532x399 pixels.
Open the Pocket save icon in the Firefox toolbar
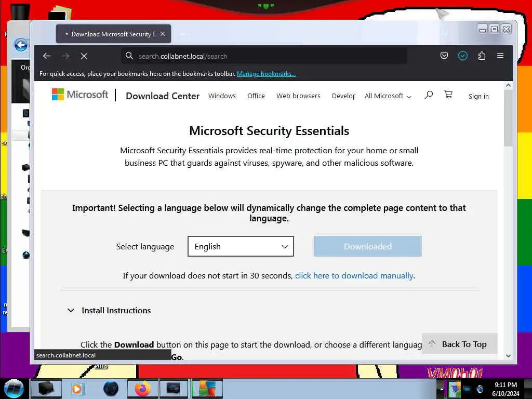click(444, 56)
